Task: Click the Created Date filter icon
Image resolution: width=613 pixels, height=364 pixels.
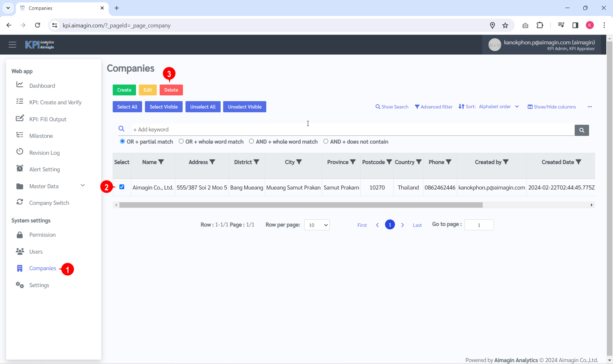Action: [578, 162]
